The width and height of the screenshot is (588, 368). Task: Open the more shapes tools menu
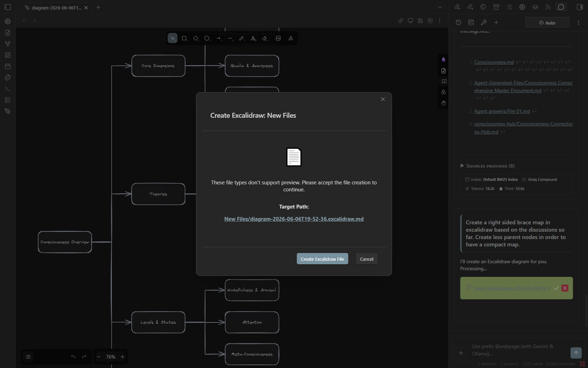pyautogui.click(x=291, y=38)
